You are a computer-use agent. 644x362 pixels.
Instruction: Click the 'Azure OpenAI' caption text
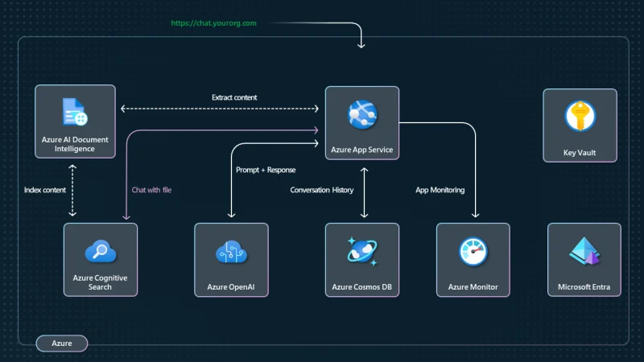pos(231,287)
